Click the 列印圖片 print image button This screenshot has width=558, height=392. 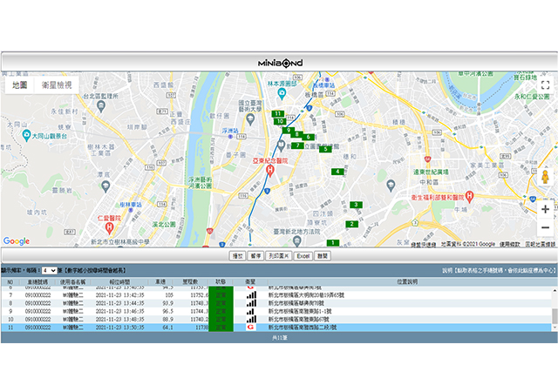pos(278,257)
